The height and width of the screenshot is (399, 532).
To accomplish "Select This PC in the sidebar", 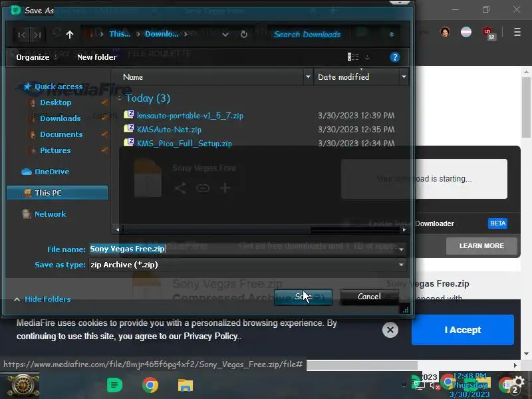I will point(57,193).
